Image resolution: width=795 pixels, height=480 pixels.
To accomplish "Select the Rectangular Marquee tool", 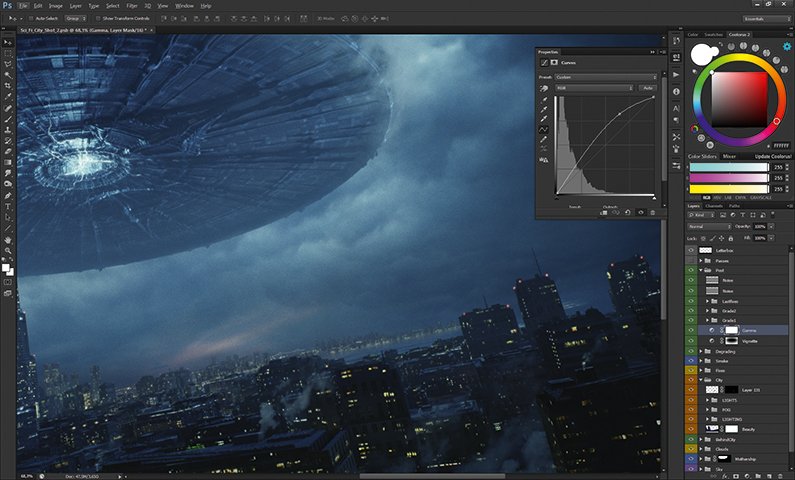I will [x=8, y=53].
